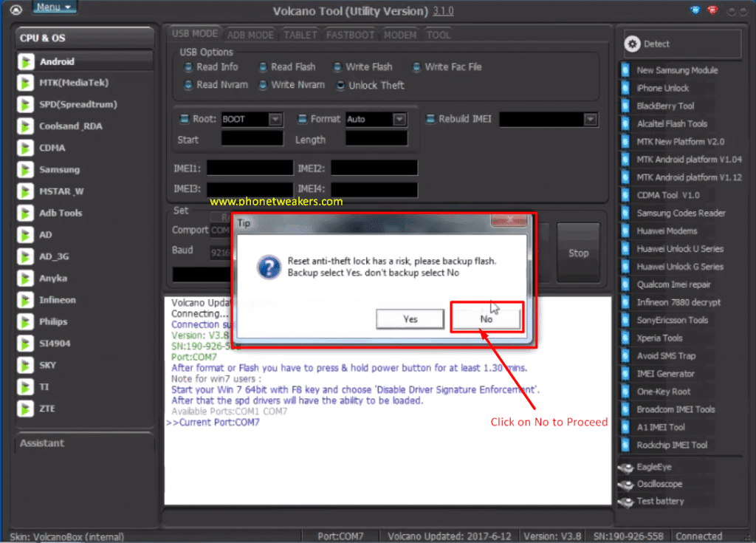This screenshot has height=543, width=756.
Task: Click the Length input field
Action: point(376,139)
